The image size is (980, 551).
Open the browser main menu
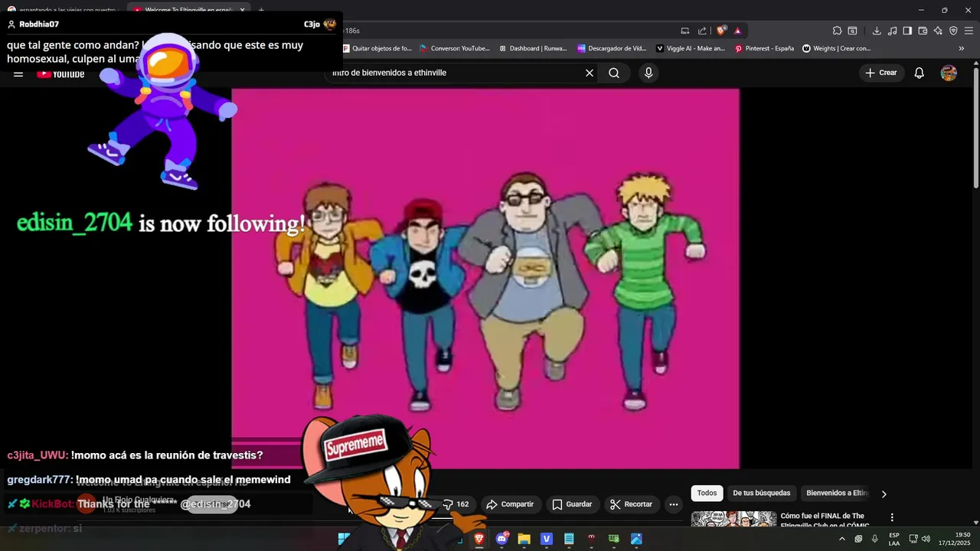click(969, 31)
